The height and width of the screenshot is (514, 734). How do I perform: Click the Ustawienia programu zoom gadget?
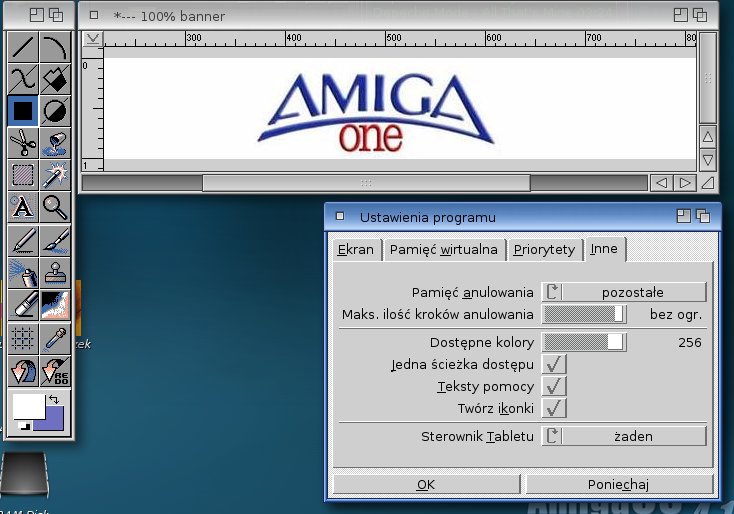coord(683,216)
